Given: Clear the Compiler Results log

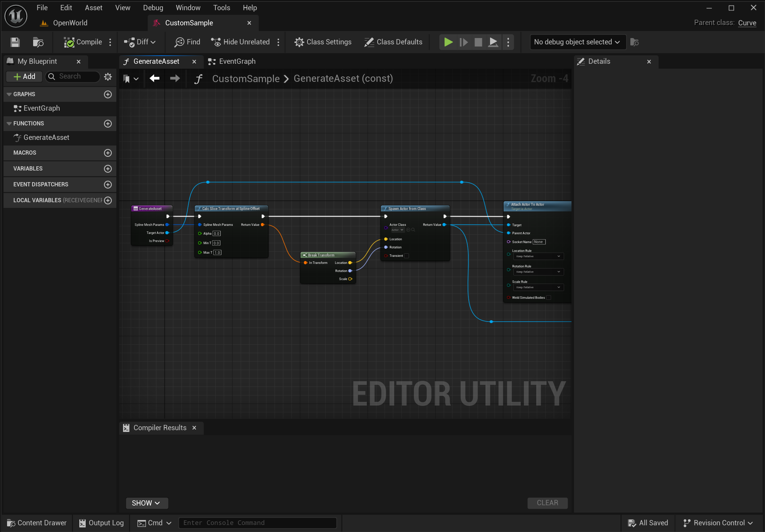Looking at the screenshot, I should coord(547,503).
